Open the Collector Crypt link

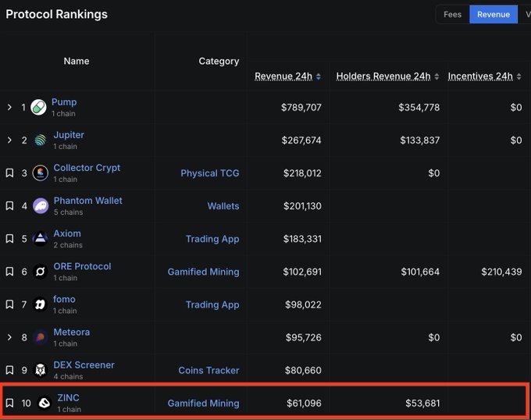(87, 168)
